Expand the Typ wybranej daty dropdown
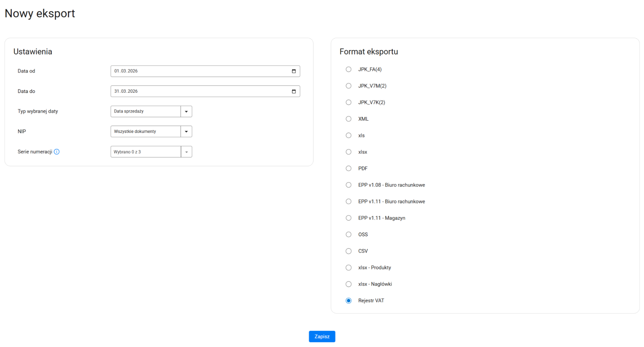644x347 pixels. (x=186, y=111)
